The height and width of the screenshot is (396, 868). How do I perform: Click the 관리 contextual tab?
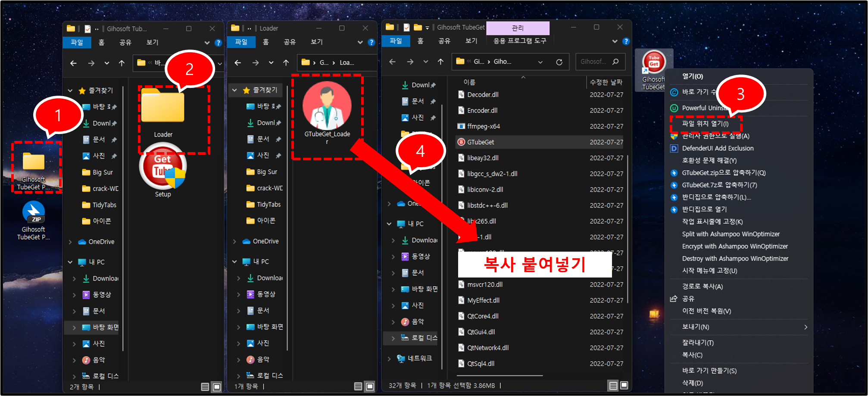(x=518, y=28)
